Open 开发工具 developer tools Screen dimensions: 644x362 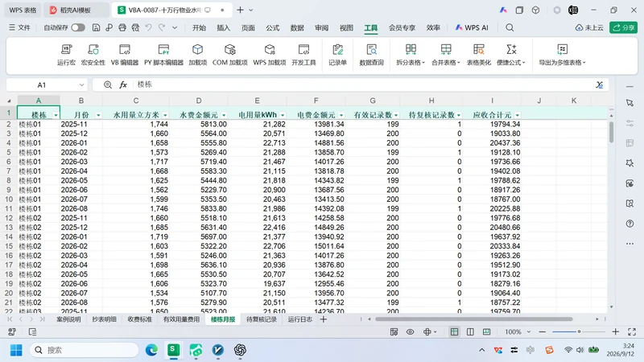pos(303,55)
